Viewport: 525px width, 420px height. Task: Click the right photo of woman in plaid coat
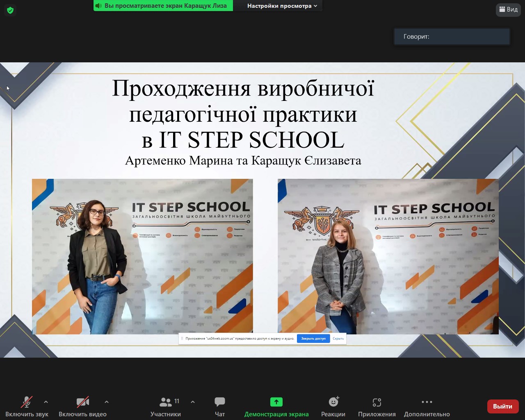(388, 256)
